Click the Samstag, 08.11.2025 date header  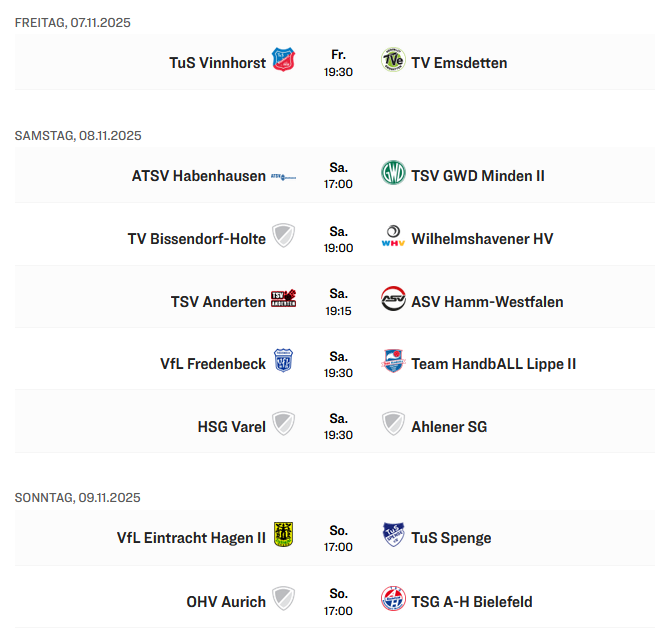pyautogui.click(x=78, y=135)
